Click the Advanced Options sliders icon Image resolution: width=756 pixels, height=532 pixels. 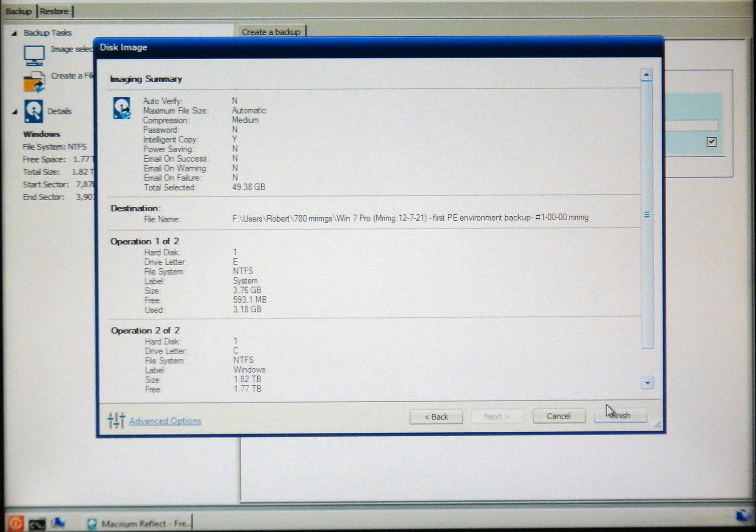pyautogui.click(x=116, y=420)
